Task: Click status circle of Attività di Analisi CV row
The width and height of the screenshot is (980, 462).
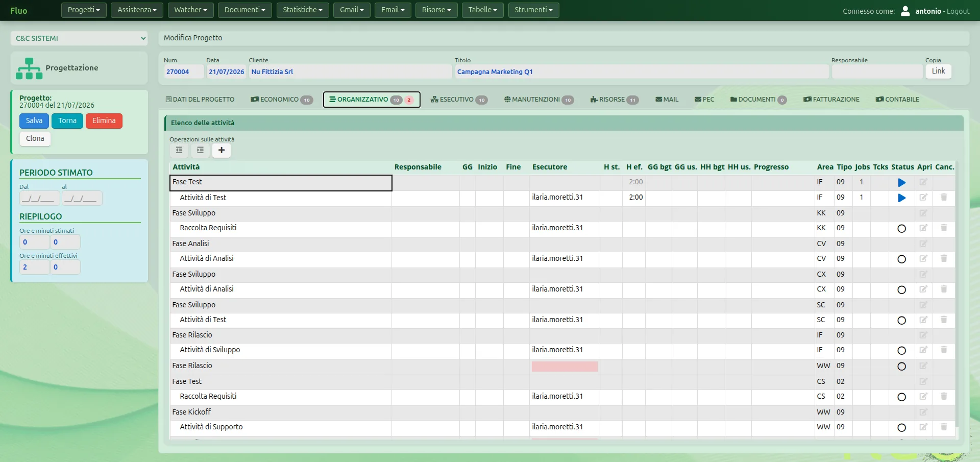Action: (x=901, y=259)
